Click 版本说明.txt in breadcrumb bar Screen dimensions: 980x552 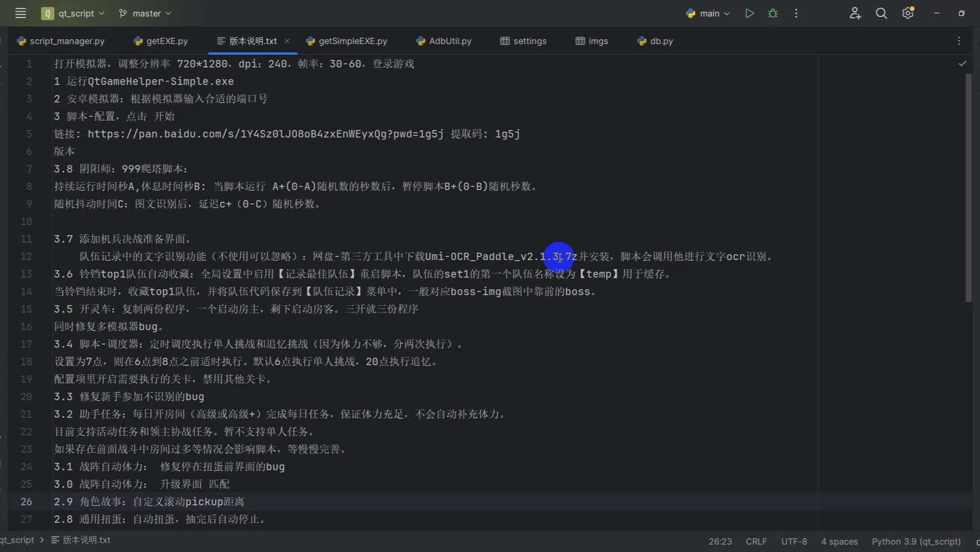click(81, 540)
